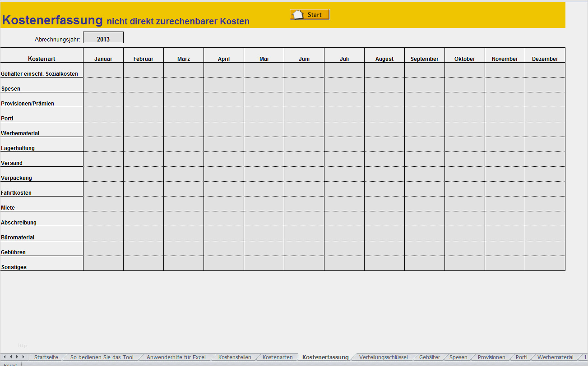
Task: Open Anwenderhilfe für Excel sheet tab
Action: pos(176,357)
